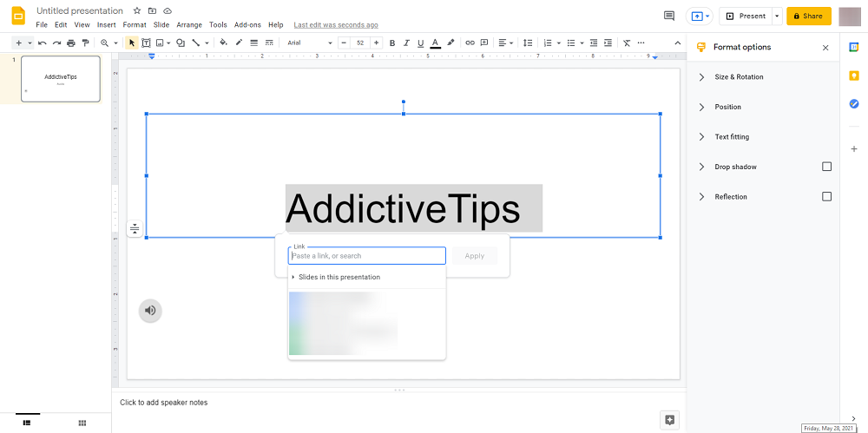Click the Undo icon in the toolbar
This screenshot has width=868, height=433.
(42, 43)
